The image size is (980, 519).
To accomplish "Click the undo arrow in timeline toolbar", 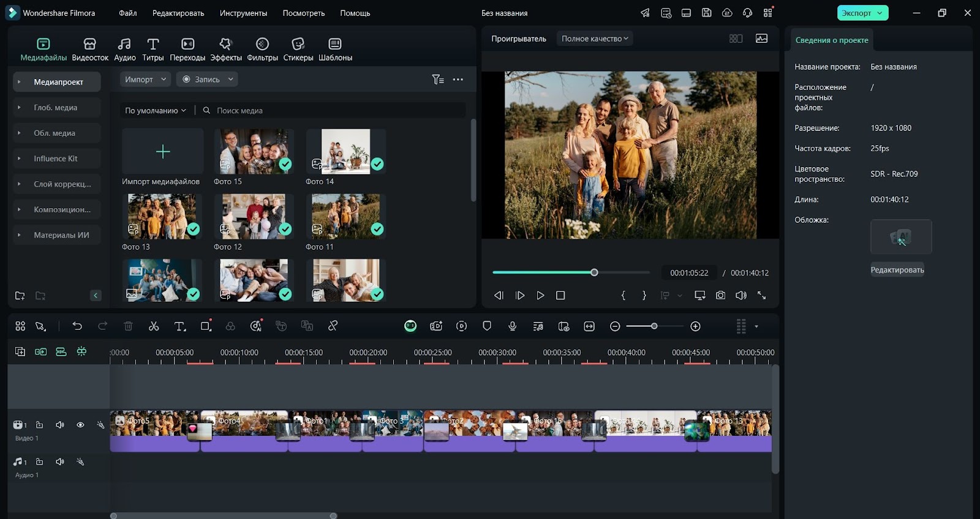I will pos(77,326).
